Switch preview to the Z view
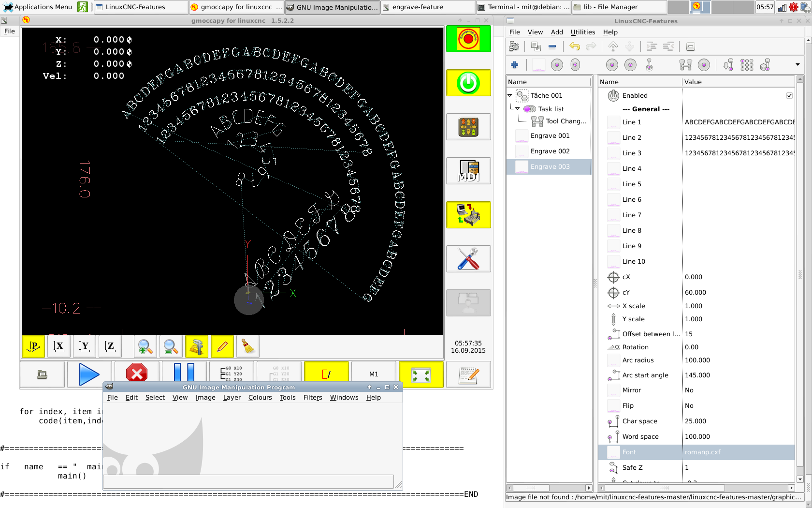This screenshot has height=508, width=812. pos(110,346)
